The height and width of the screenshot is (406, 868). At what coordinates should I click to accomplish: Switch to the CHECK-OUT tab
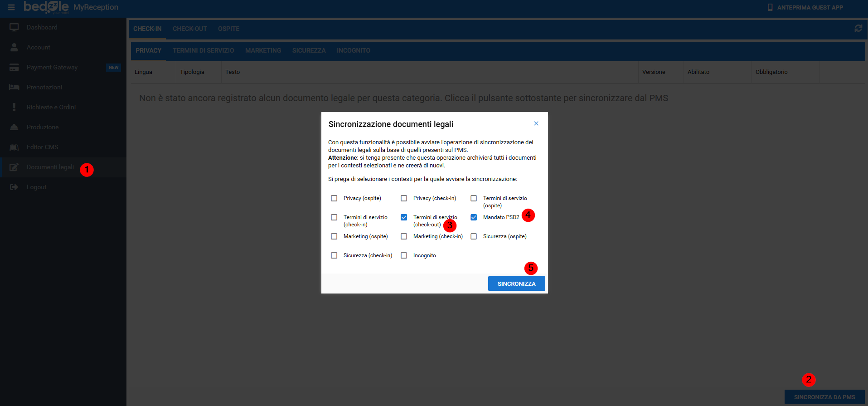[x=189, y=29]
